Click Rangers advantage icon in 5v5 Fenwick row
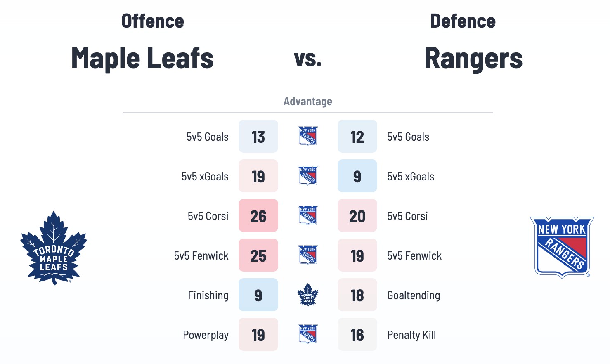Viewport: 610px width, 364px height. coord(308,255)
